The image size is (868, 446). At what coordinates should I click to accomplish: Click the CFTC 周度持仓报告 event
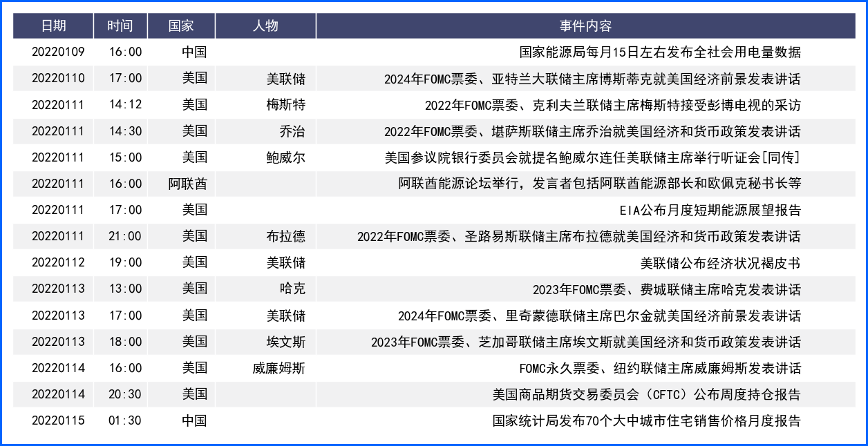pos(647,394)
